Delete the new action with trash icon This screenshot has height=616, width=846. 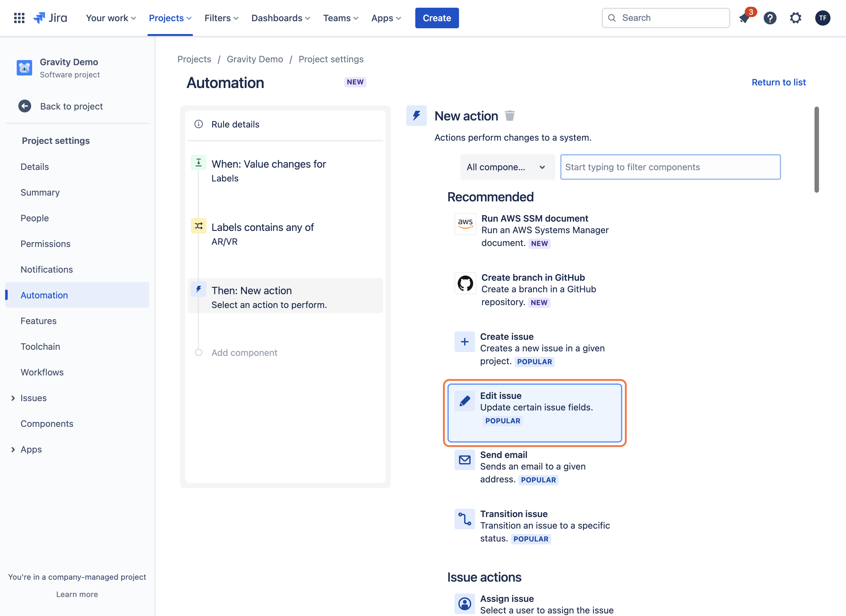point(509,116)
